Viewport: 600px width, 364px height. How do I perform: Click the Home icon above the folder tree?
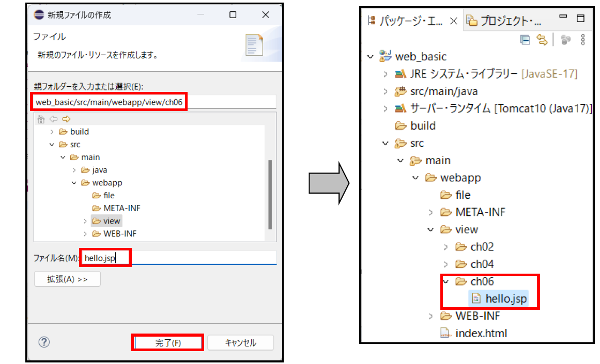coord(41,119)
